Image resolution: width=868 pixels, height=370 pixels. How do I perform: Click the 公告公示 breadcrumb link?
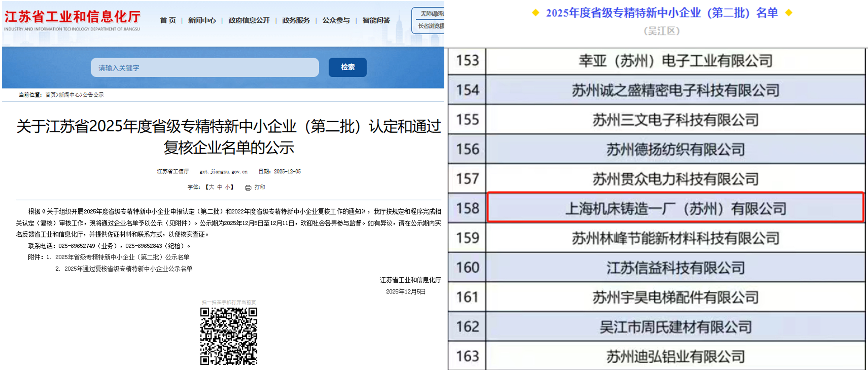coord(93,95)
